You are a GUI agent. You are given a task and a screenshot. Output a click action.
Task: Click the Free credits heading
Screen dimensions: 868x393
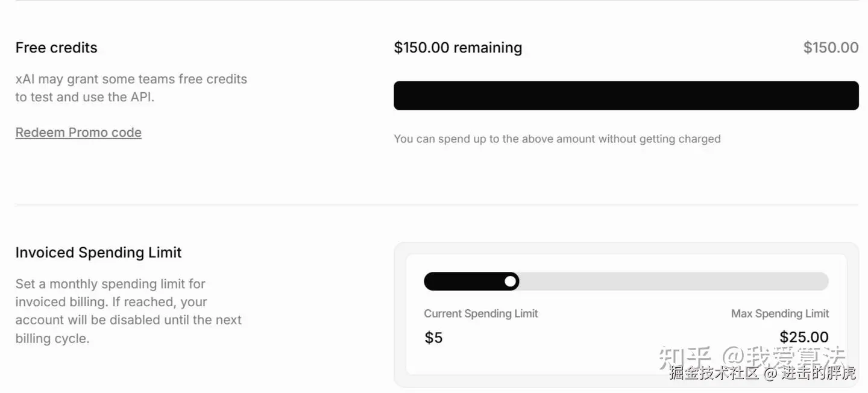[56, 48]
